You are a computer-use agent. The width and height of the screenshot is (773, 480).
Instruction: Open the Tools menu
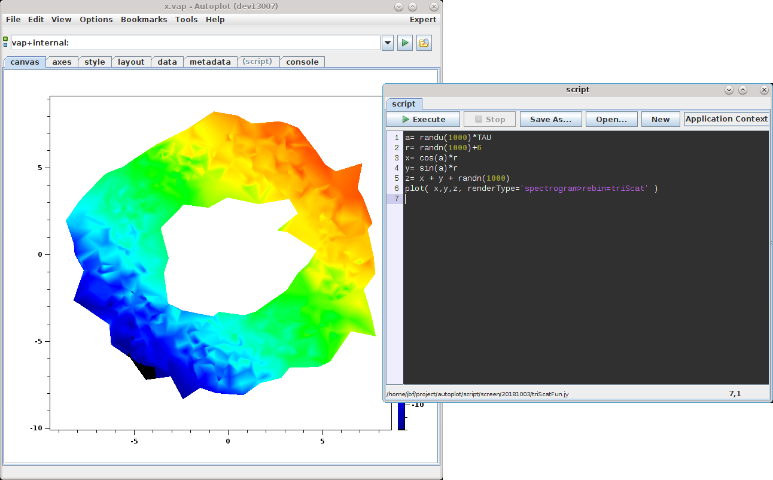coord(186,19)
